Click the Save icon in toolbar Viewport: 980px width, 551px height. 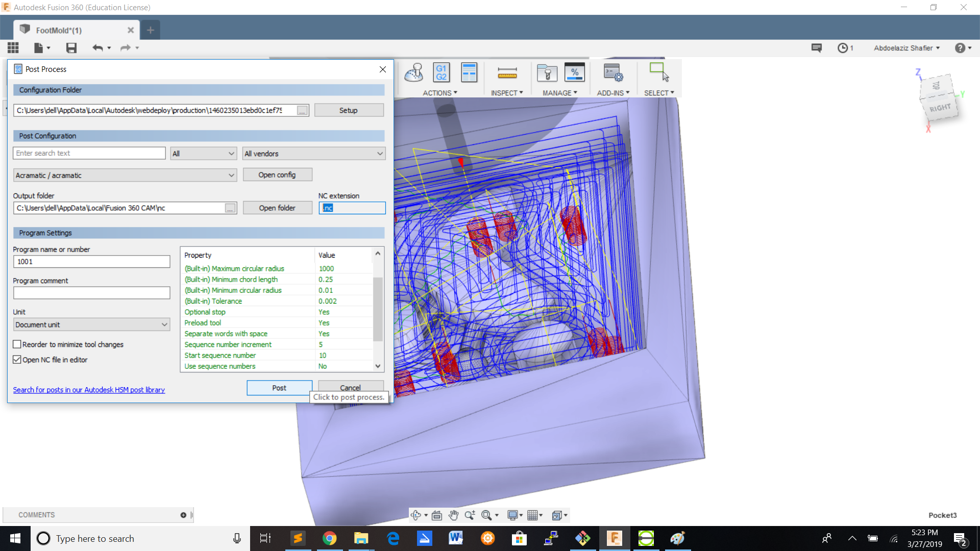click(71, 48)
